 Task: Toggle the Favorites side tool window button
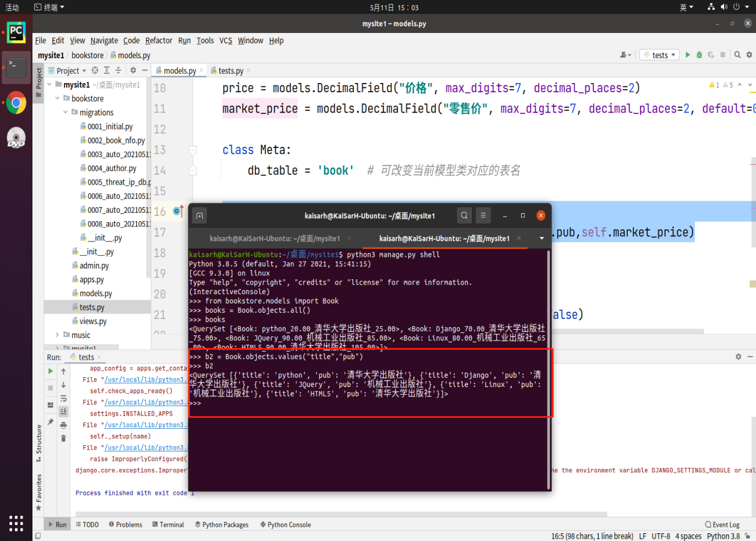coord(39,492)
